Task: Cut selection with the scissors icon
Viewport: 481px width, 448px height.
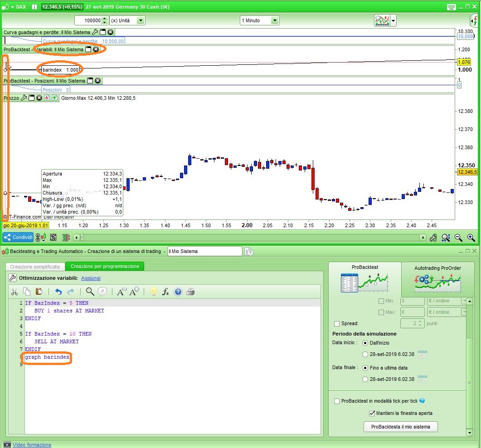Action: 15,292
